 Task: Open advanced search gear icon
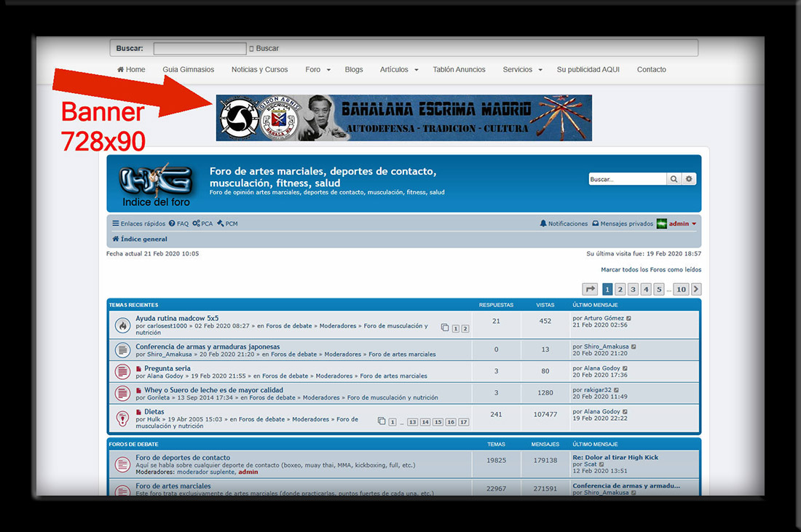(x=689, y=179)
